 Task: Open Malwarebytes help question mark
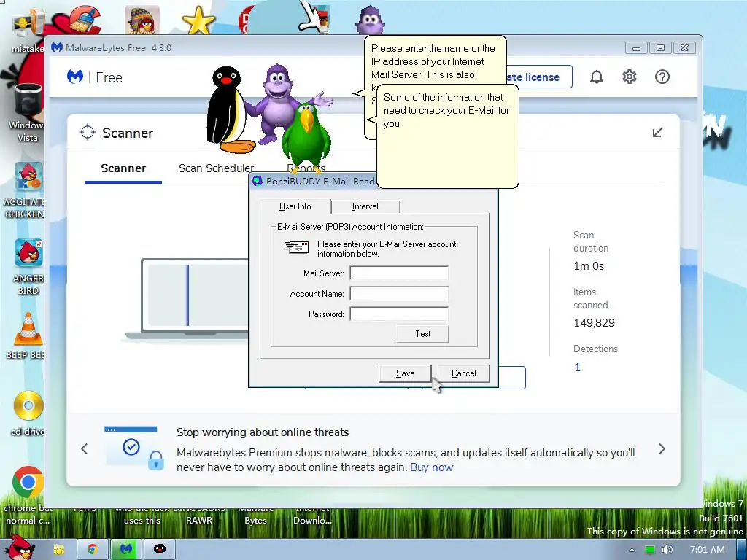[662, 77]
